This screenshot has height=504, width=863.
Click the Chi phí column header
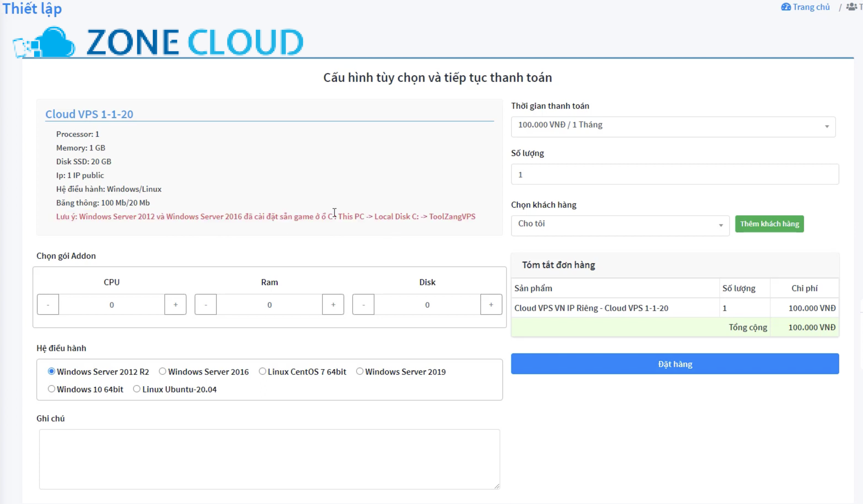click(804, 288)
